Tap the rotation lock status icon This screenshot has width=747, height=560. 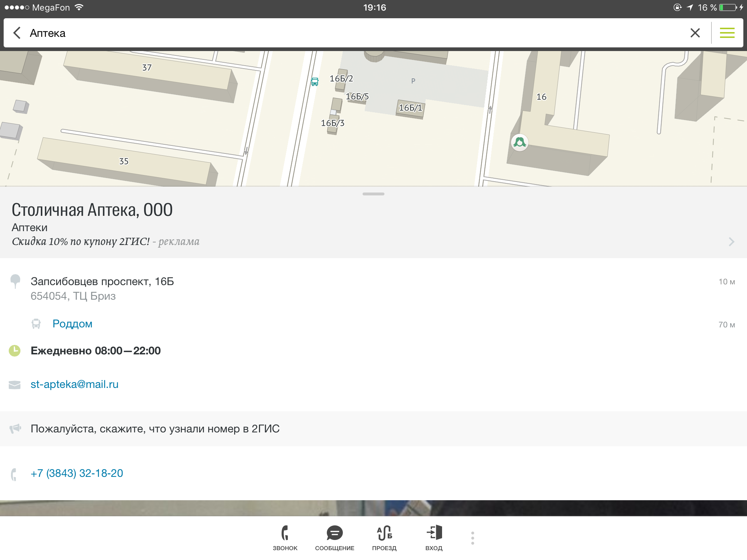click(x=677, y=7)
